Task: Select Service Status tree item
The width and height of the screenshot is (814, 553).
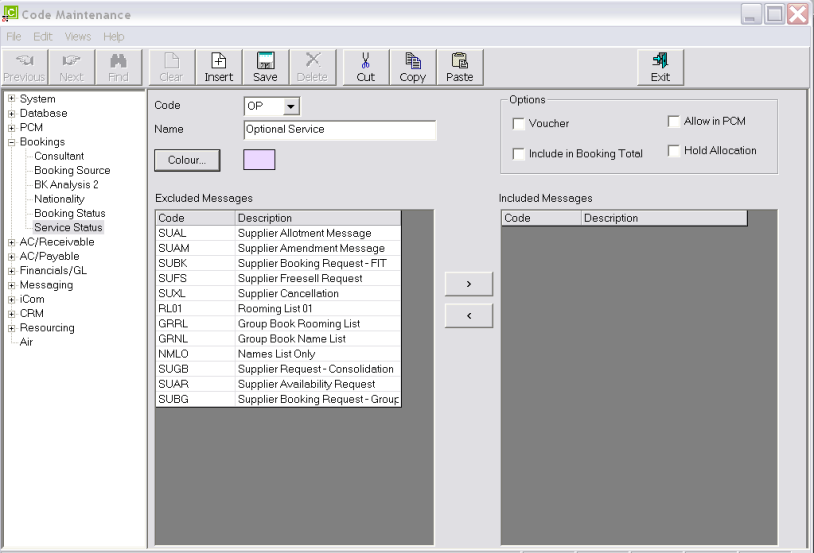Action: 68,227
